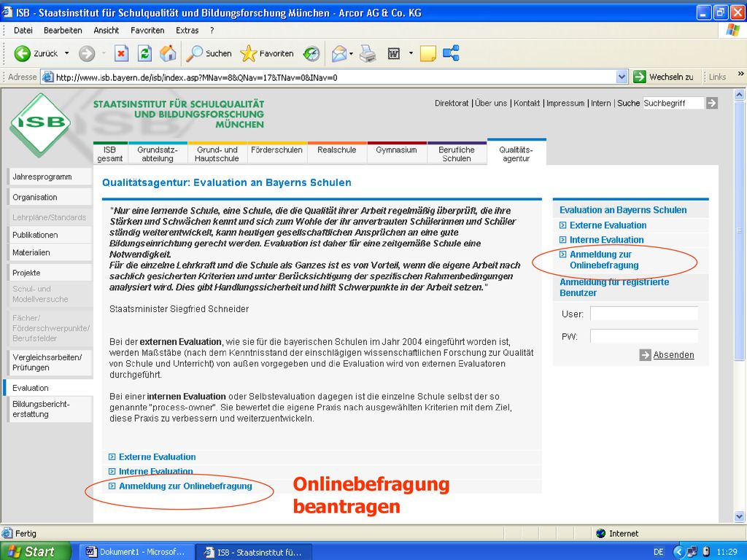Click the DE language indicator in taskbar
Screen dimensions: 747x560
(659, 552)
